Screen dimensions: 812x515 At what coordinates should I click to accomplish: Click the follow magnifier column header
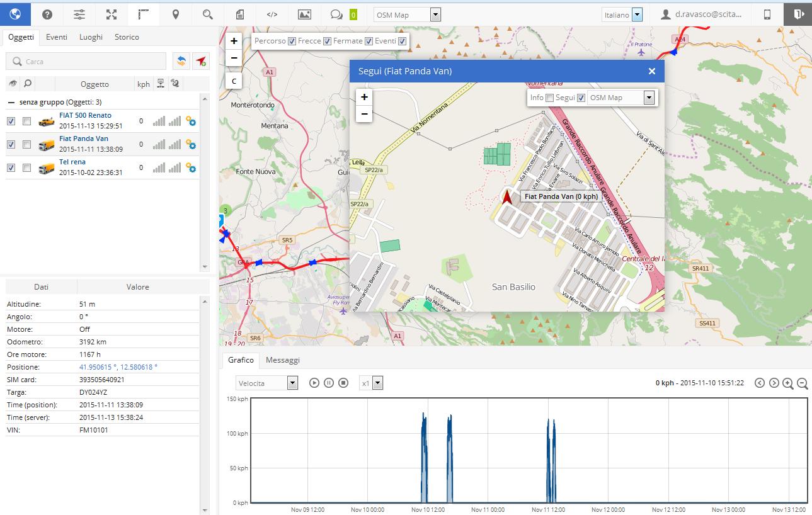[x=27, y=83]
